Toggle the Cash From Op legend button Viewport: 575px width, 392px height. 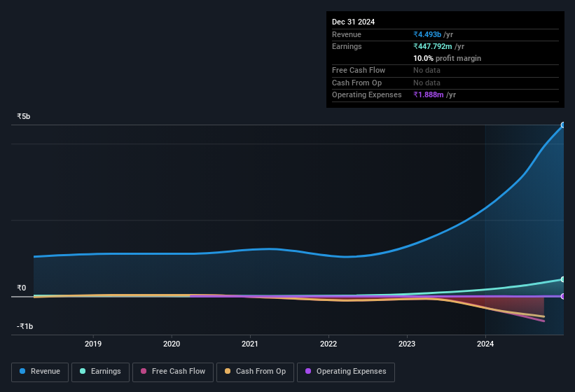click(x=255, y=372)
